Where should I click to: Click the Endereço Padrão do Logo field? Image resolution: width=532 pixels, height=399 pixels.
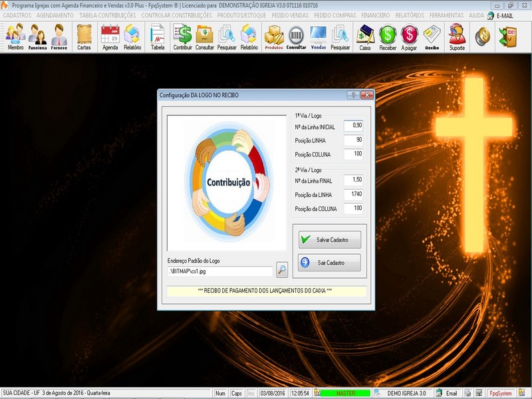point(219,271)
